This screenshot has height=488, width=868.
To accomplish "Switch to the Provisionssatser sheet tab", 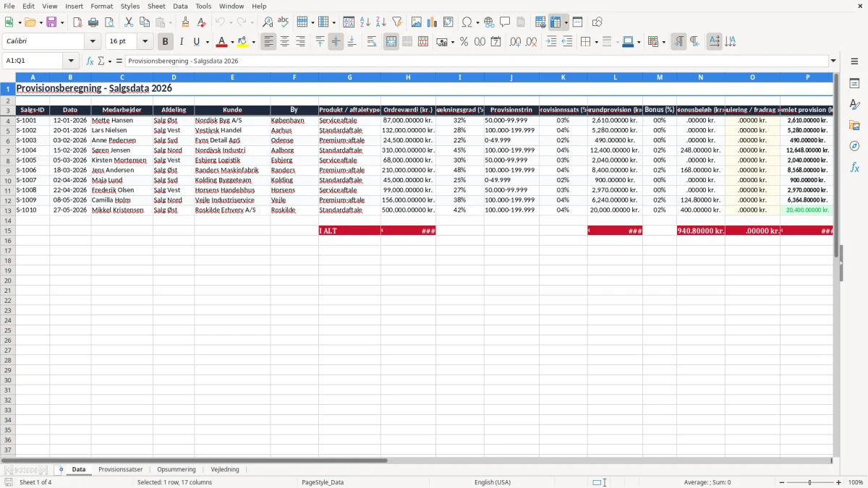I will pos(121,469).
